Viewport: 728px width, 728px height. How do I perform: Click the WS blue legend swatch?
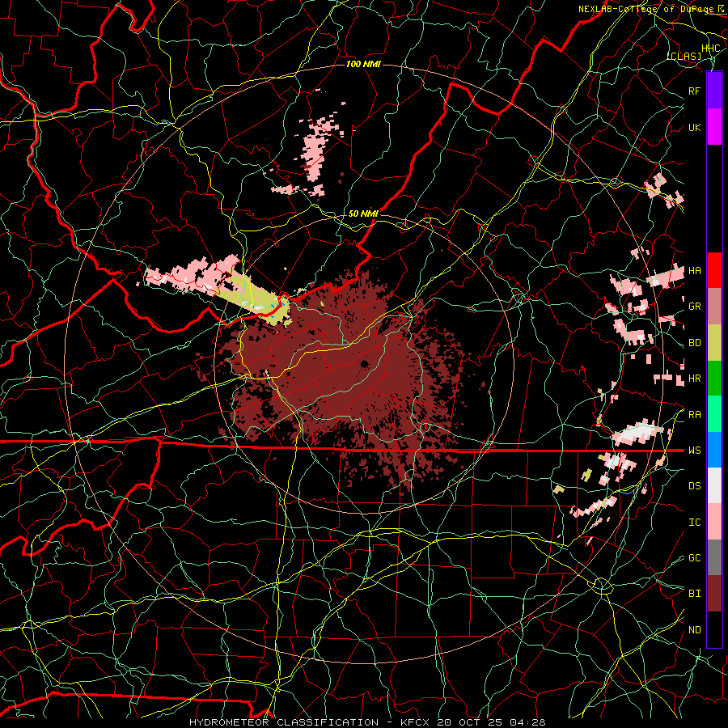[714, 450]
